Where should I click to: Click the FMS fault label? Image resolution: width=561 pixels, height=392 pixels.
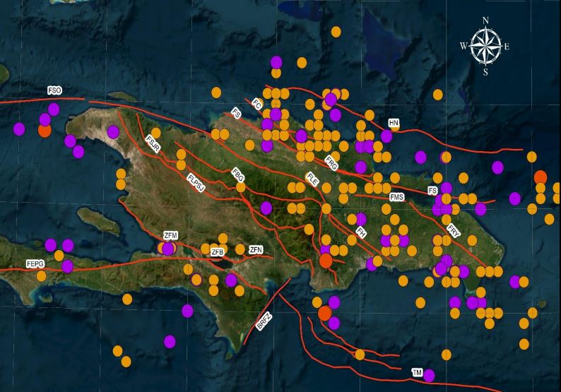point(396,197)
